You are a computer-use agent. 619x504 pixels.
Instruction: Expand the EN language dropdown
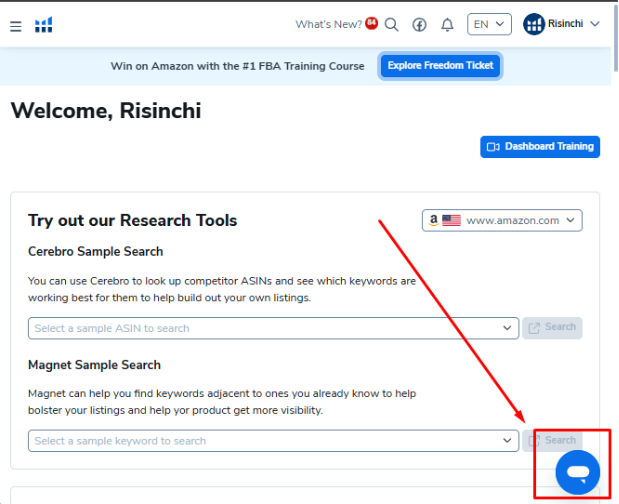click(489, 24)
